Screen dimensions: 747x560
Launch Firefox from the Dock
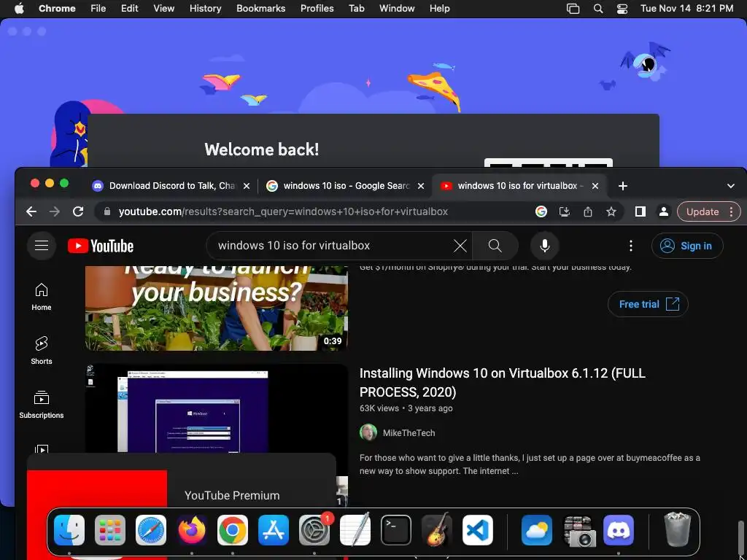[x=192, y=529]
